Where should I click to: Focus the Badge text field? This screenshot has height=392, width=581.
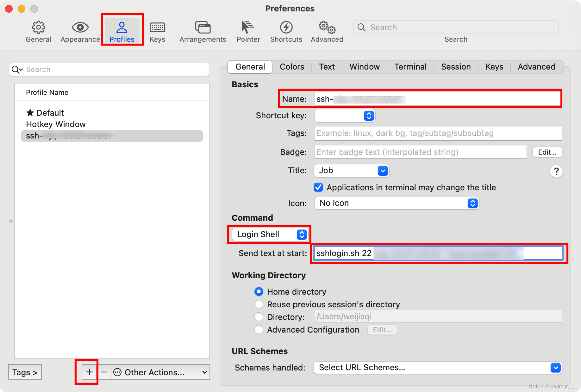pyautogui.click(x=420, y=152)
